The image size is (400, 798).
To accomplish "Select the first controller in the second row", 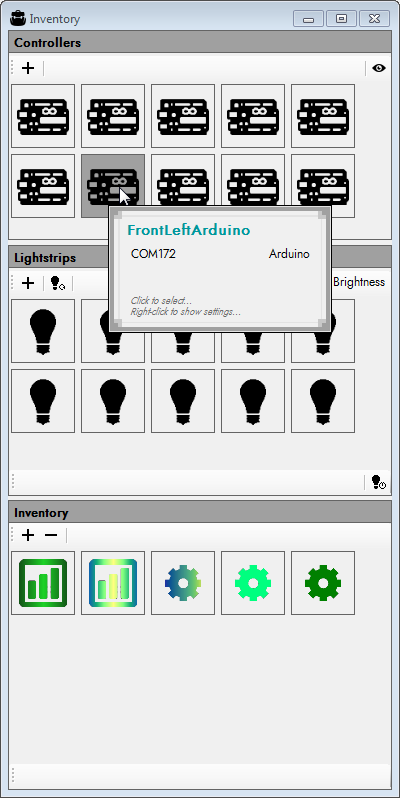I will 43,186.
